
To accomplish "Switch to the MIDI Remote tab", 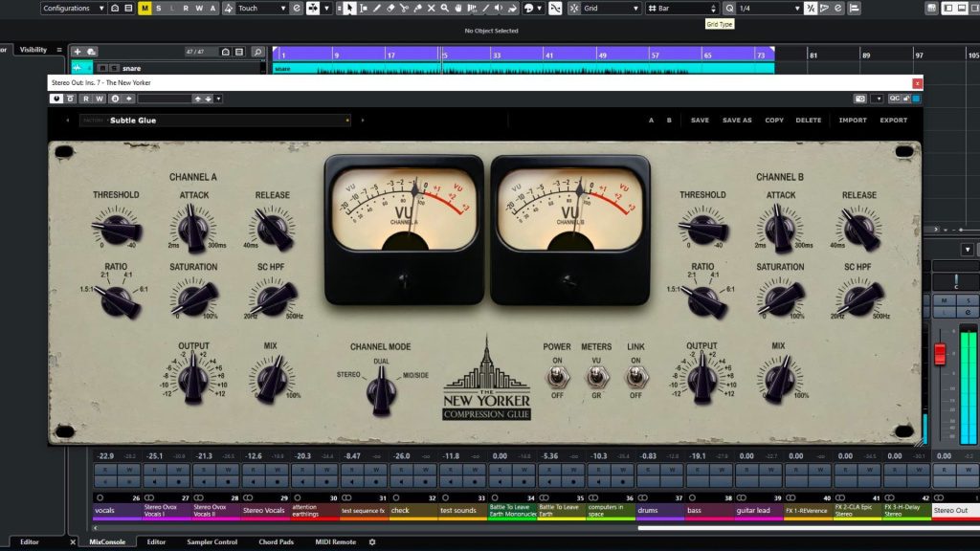I will (x=336, y=541).
